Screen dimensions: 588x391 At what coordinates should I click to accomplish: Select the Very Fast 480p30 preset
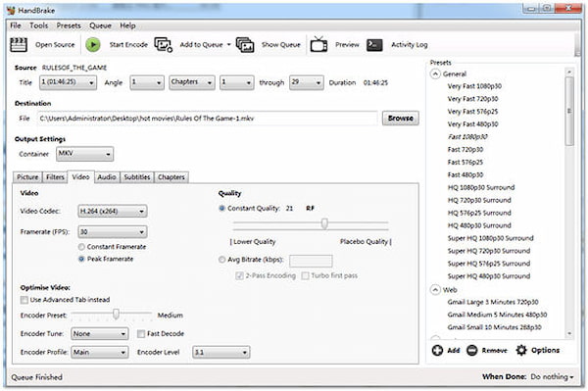472,124
